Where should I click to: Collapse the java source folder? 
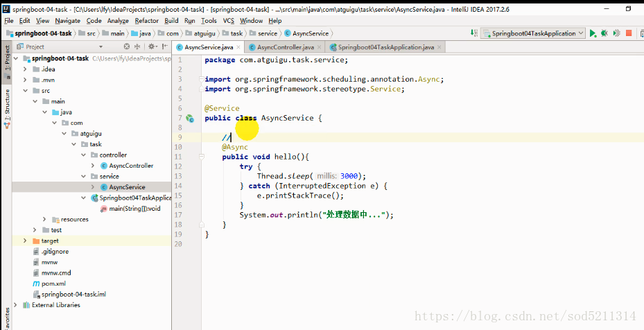44,112
